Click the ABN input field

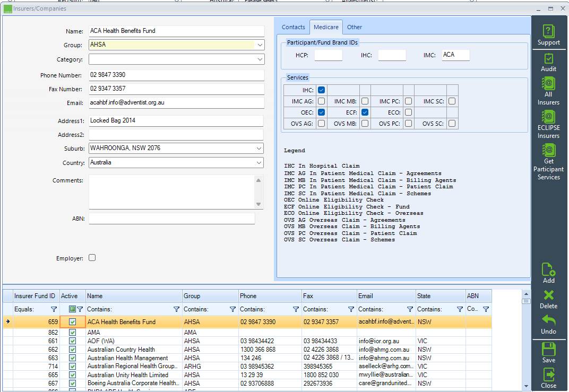[171, 219]
